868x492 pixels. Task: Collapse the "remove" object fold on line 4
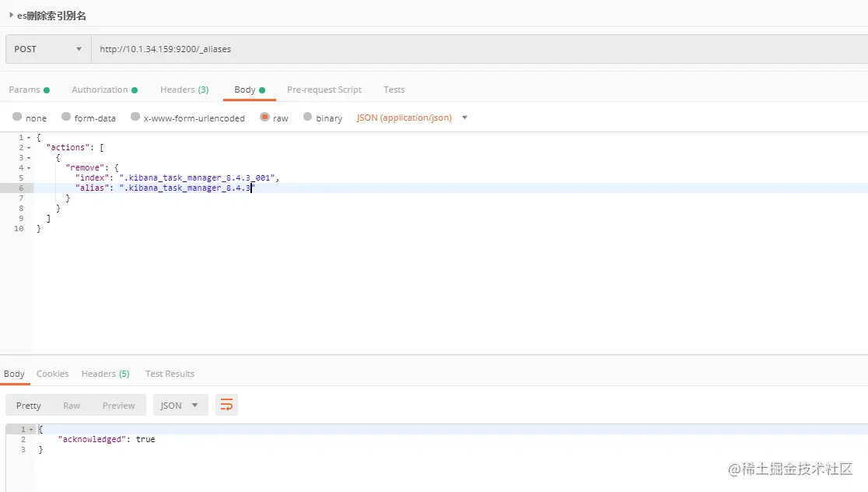click(x=29, y=168)
